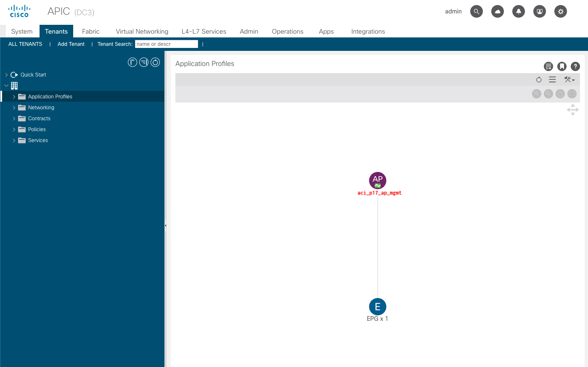
Task: Open the system settings gear icon
Action: coord(560,11)
